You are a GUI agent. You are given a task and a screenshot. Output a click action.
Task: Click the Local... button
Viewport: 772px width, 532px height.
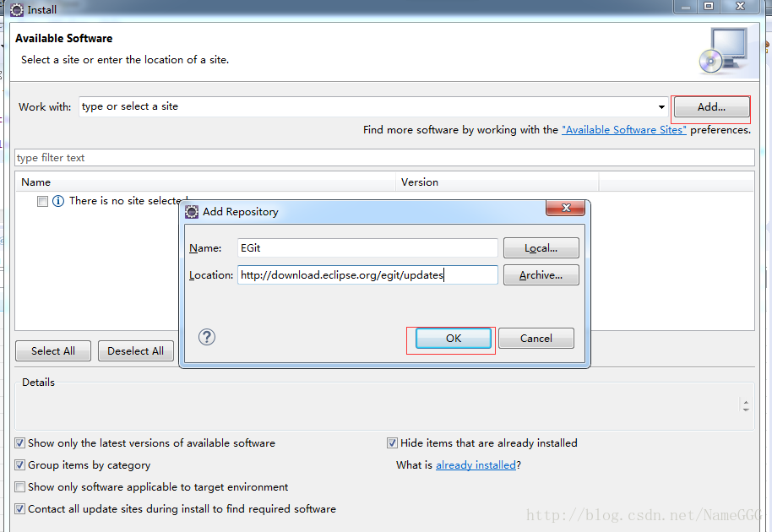pyautogui.click(x=541, y=248)
